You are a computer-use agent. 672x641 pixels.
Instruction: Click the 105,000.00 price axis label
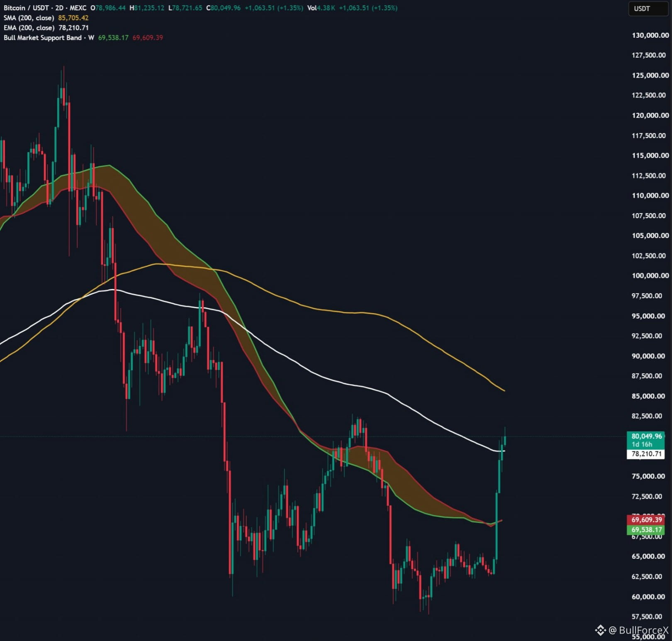pos(650,236)
